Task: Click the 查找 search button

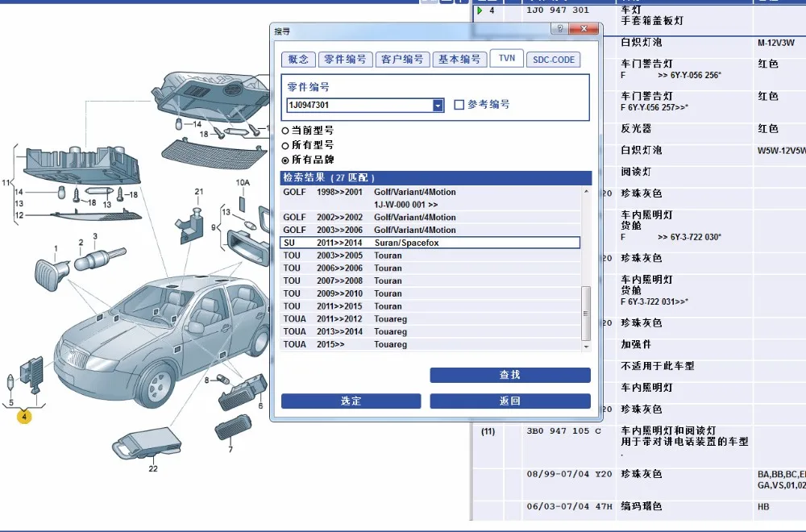Action: tap(510, 376)
